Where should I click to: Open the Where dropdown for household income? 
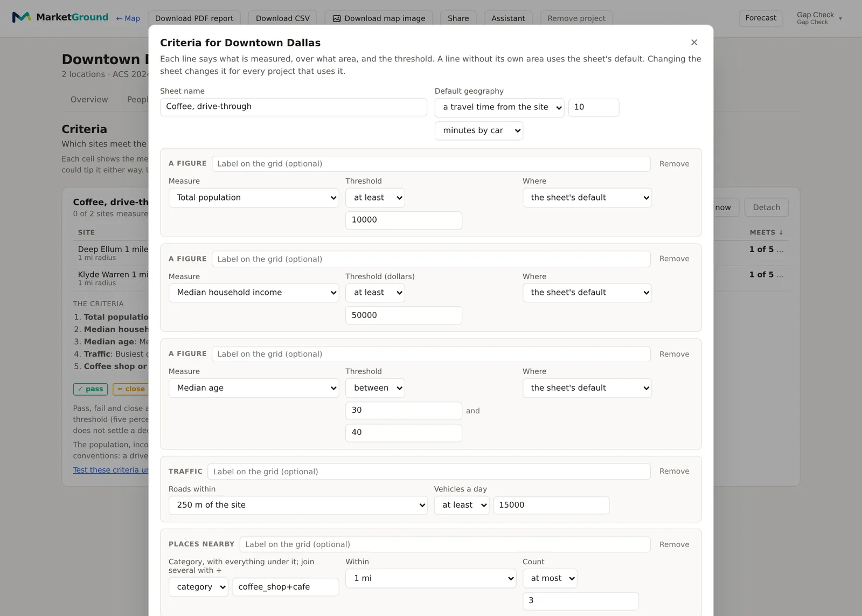(587, 293)
